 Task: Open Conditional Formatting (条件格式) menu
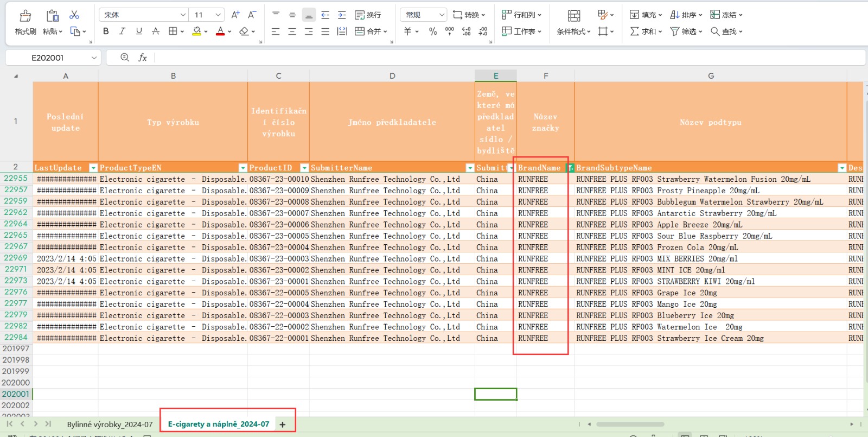[573, 31]
